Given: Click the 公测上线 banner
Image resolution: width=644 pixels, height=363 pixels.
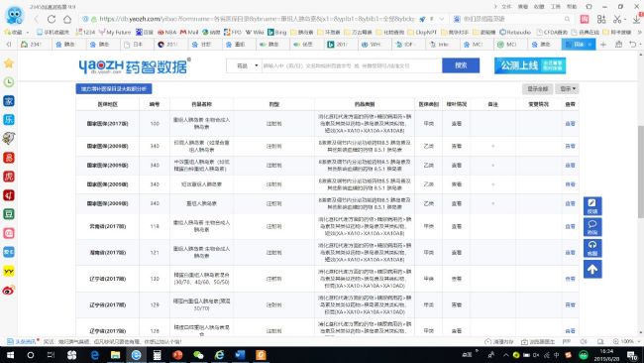Looking at the screenshot, I should (x=530, y=65).
